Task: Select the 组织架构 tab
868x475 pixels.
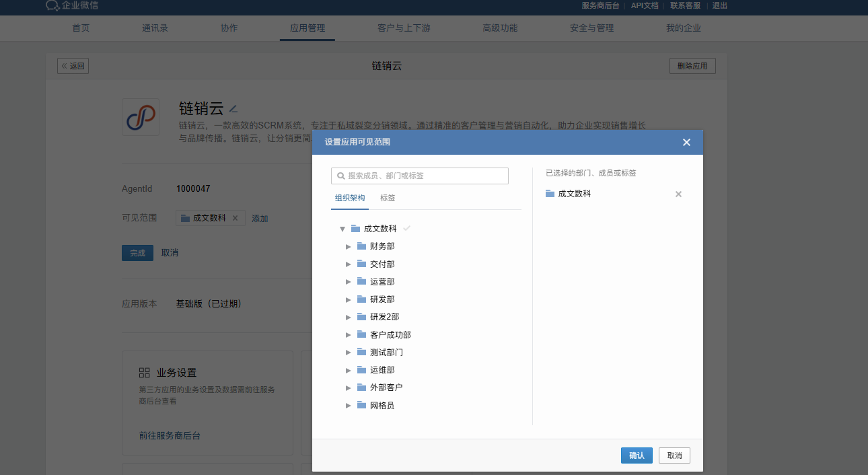Action: pos(350,198)
